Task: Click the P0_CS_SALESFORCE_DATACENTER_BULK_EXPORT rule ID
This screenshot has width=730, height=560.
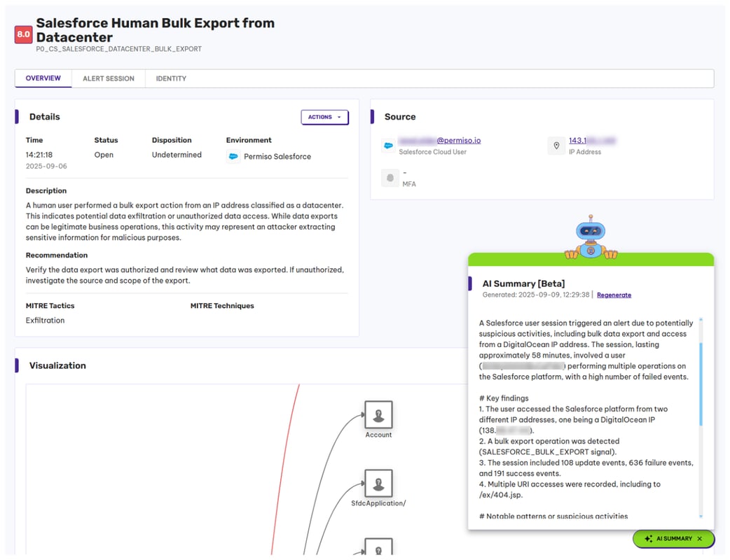Action: [x=118, y=49]
